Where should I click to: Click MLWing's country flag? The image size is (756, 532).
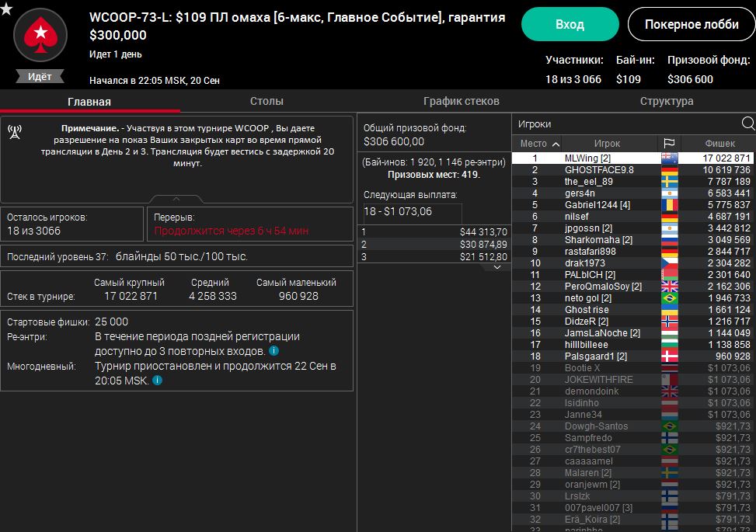[669, 158]
